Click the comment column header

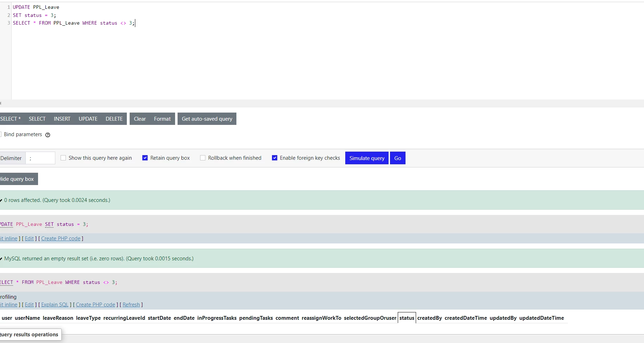[x=287, y=318]
